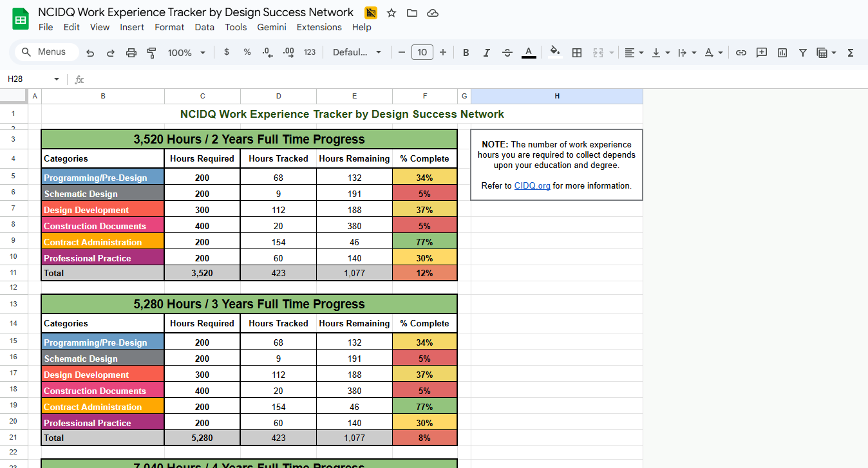
Task: Select the column B header
Action: [103, 96]
